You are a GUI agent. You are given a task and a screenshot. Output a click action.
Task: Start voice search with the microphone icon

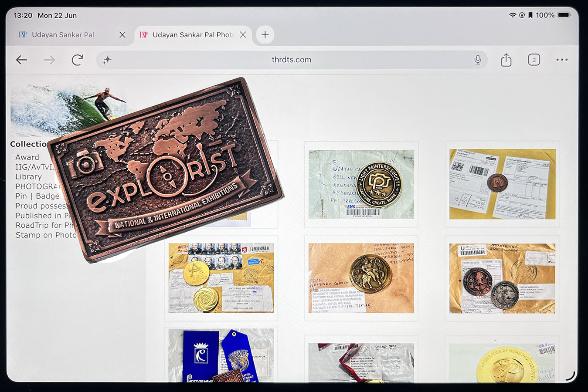[478, 60]
